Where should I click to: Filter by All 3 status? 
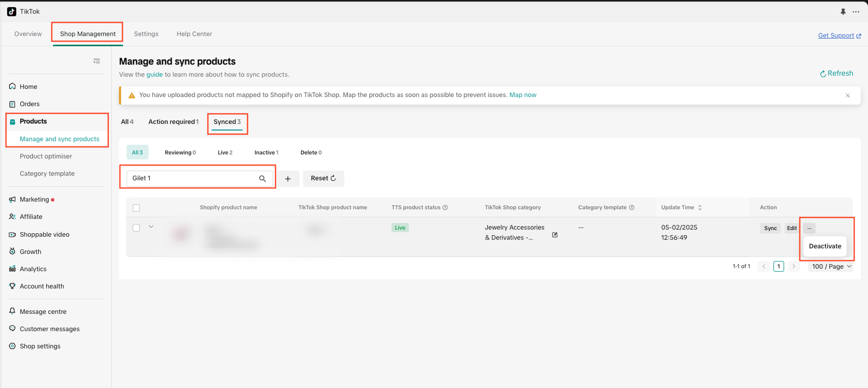[137, 152]
